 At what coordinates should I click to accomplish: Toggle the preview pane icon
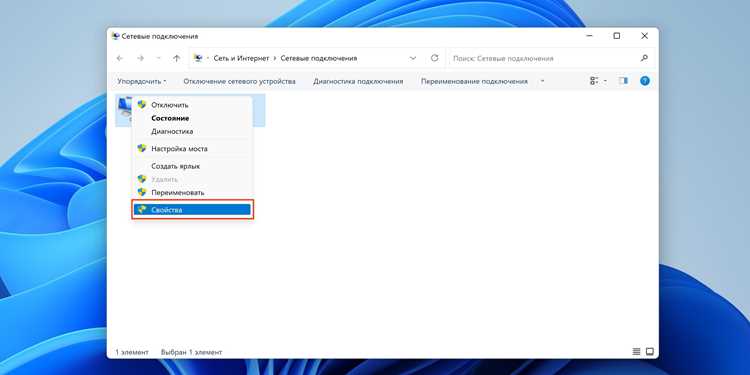coord(623,81)
